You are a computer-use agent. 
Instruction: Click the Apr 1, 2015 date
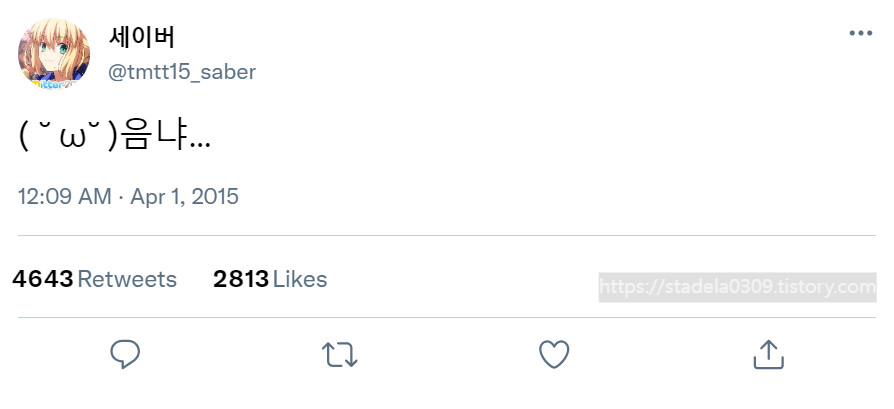point(184,196)
